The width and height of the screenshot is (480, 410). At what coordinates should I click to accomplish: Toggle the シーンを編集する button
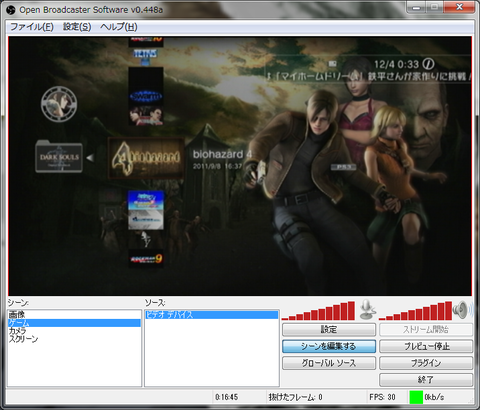tap(329, 346)
